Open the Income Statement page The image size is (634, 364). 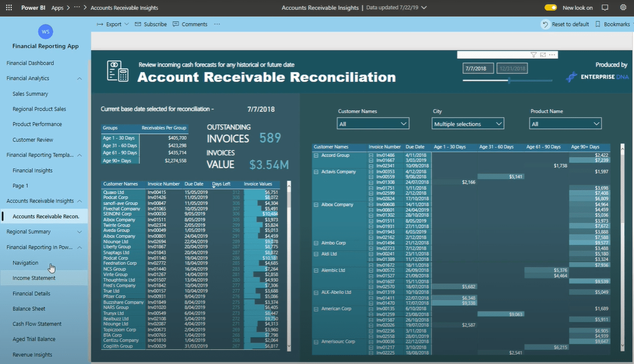(34, 278)
